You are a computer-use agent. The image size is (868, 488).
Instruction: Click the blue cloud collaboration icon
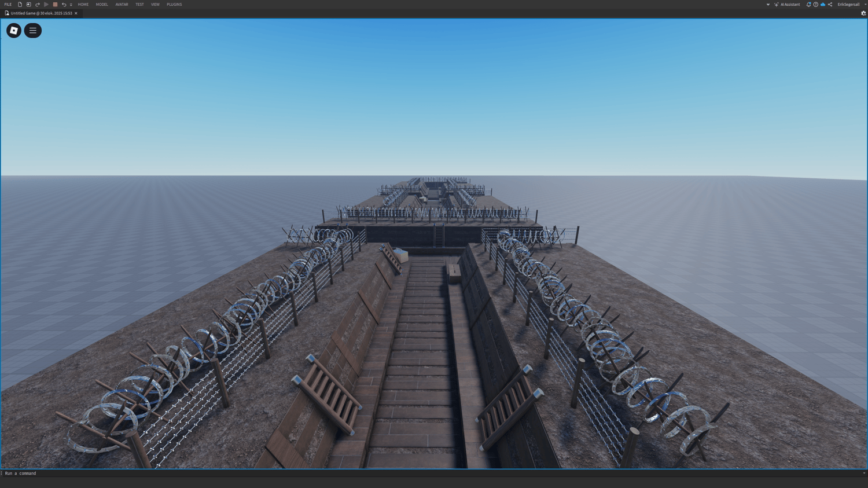(x=823, y=5)
